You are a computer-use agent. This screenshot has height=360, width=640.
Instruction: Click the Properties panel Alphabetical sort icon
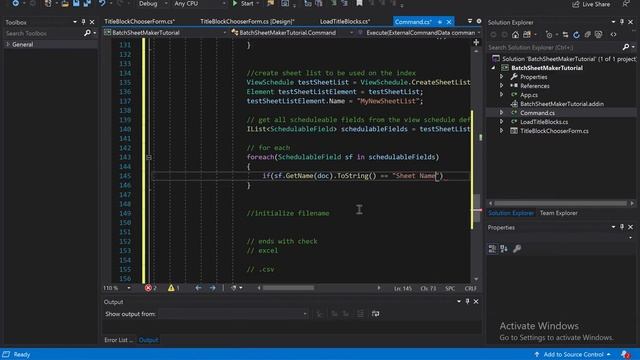tap(504, 249)
